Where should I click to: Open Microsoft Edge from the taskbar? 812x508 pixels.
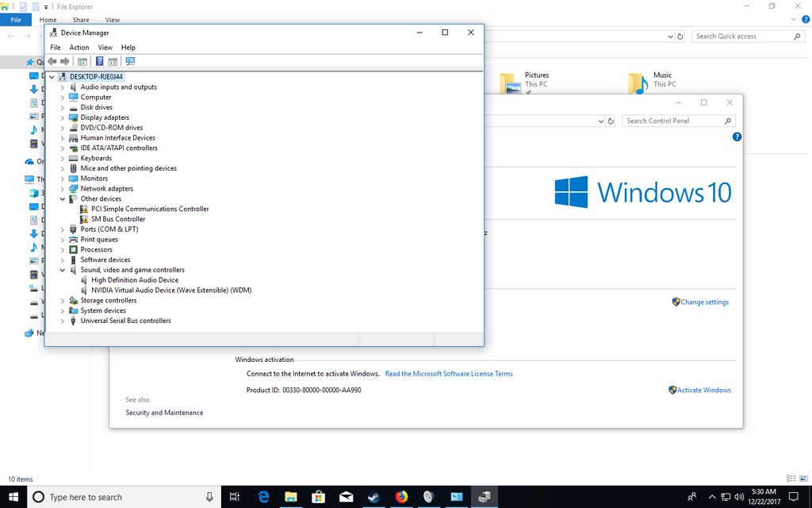coord(264,497)
